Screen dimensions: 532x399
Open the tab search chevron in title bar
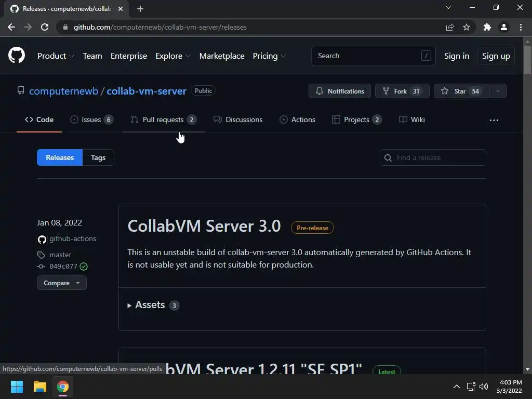[448, 7]
